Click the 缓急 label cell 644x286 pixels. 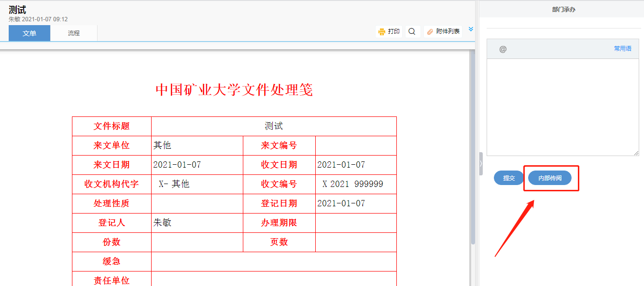112,261
